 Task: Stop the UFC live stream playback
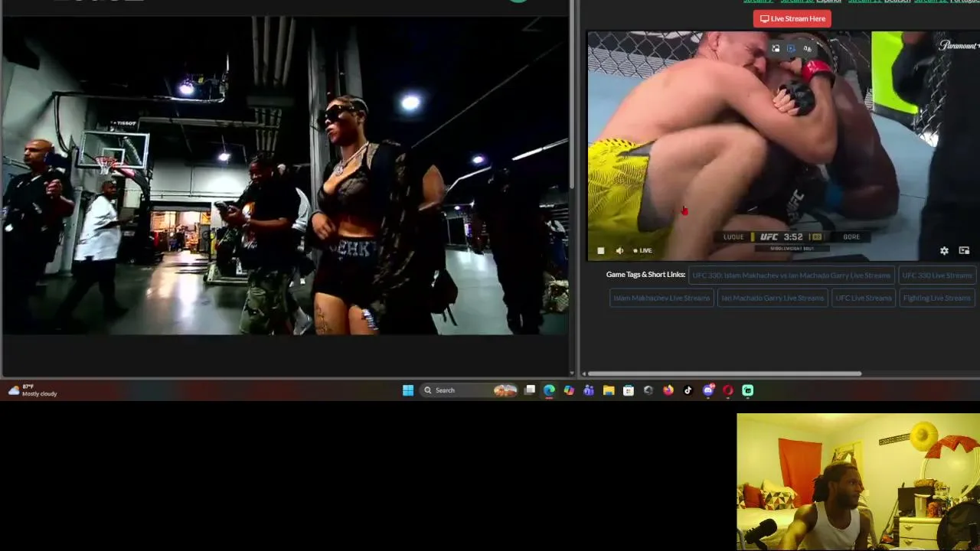click(x=600, y=250)
